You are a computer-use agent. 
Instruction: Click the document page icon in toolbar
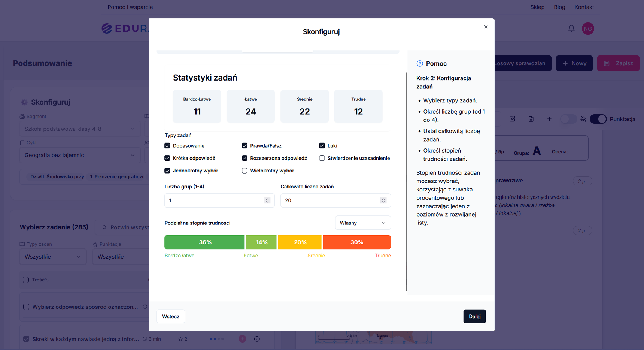(531, 119)
